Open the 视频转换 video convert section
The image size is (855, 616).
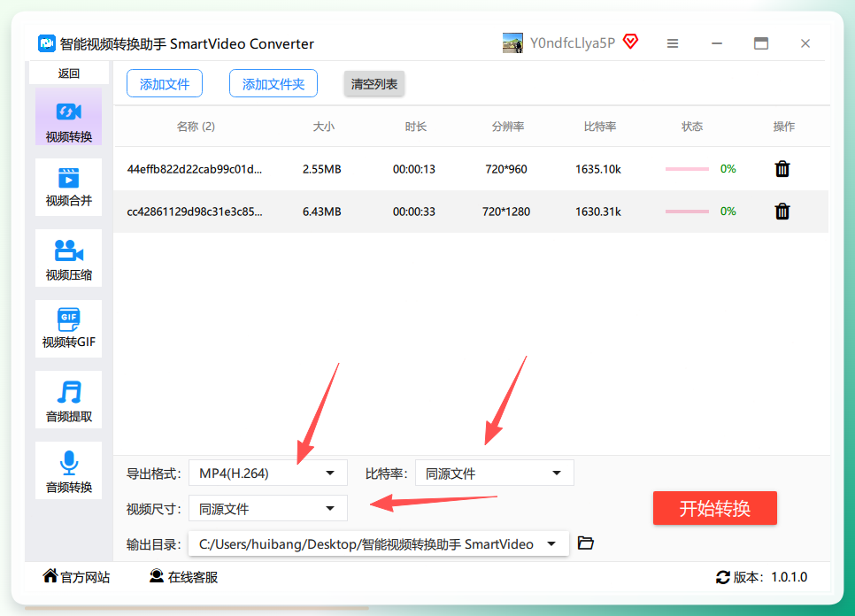(69, 117)
